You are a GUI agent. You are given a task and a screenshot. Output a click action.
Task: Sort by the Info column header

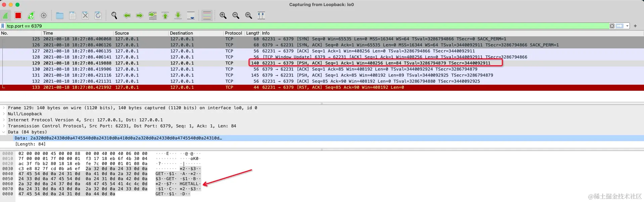(x=453, y=33)
